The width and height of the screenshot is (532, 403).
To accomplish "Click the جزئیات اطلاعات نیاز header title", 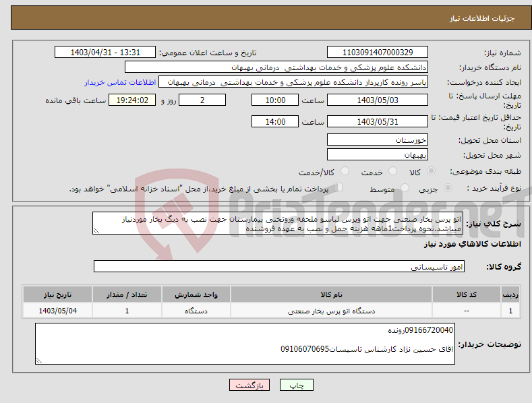I will click(x=482, y=18).
